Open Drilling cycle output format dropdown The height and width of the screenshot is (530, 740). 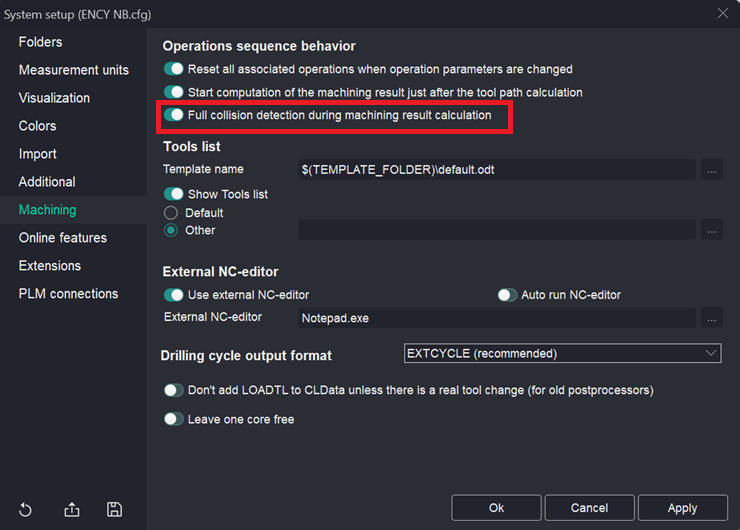pyautogui.click(x=562, y=353)
